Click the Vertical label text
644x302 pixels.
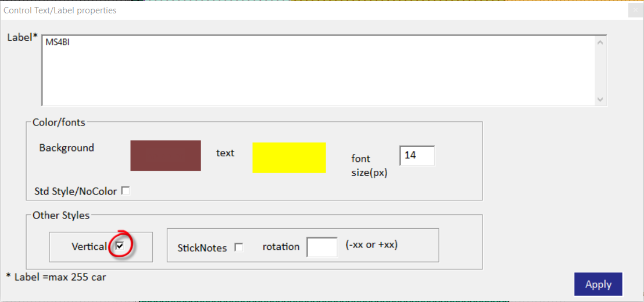[89, 247]
